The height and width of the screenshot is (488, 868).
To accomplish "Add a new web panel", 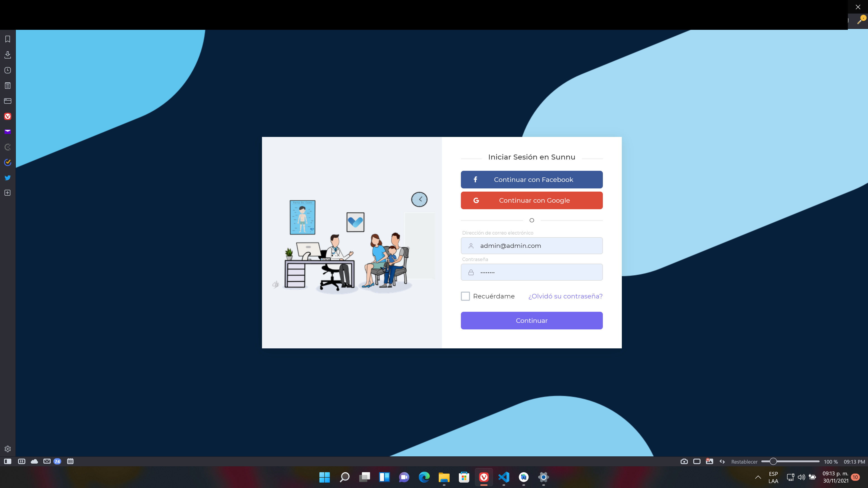I will click(x=7, y=193).
